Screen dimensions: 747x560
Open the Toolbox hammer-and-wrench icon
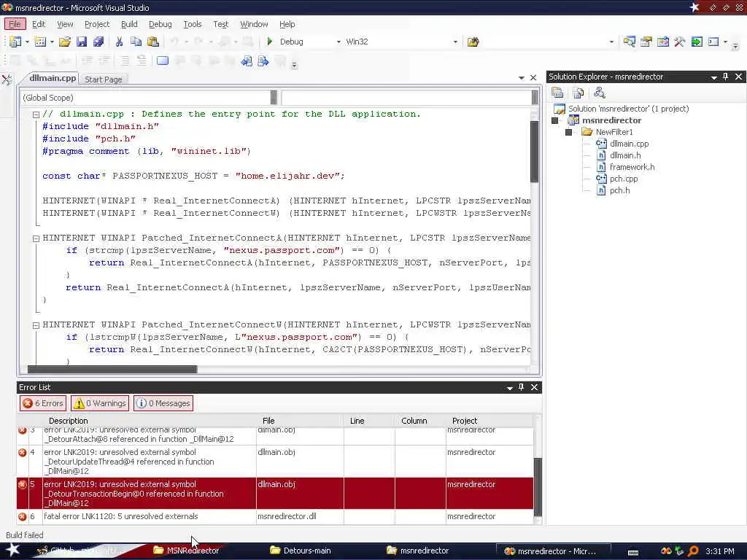(x=680, y=42)
